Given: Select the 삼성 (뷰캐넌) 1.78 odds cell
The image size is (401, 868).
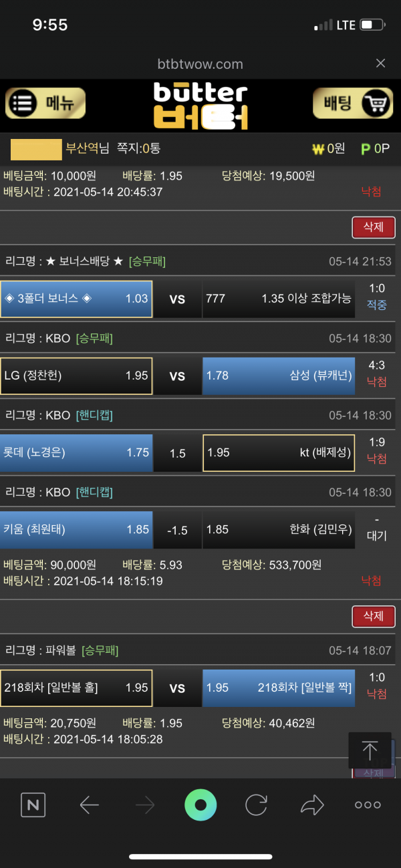Looking at the screenshot, I should pos(279,376).
